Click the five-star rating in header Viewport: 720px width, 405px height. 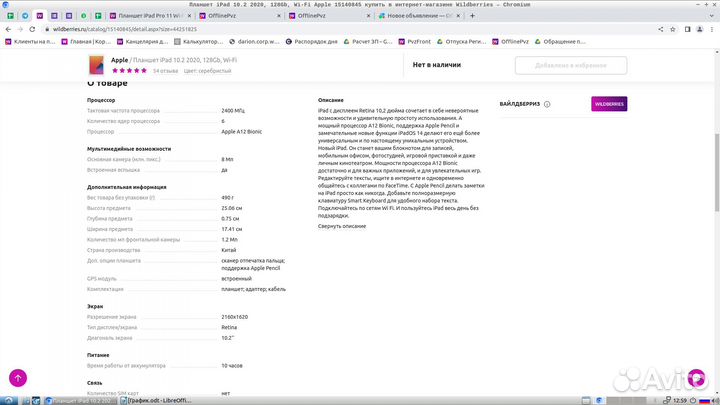130,71
